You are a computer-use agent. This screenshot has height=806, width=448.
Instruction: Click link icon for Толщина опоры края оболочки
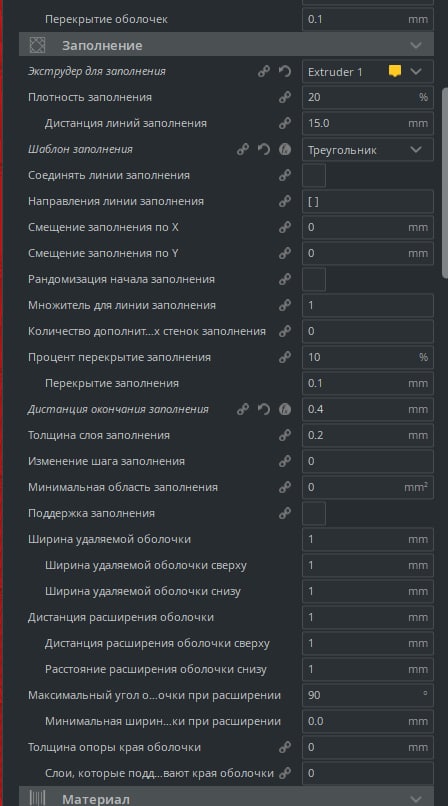click(x=285, y=747)
